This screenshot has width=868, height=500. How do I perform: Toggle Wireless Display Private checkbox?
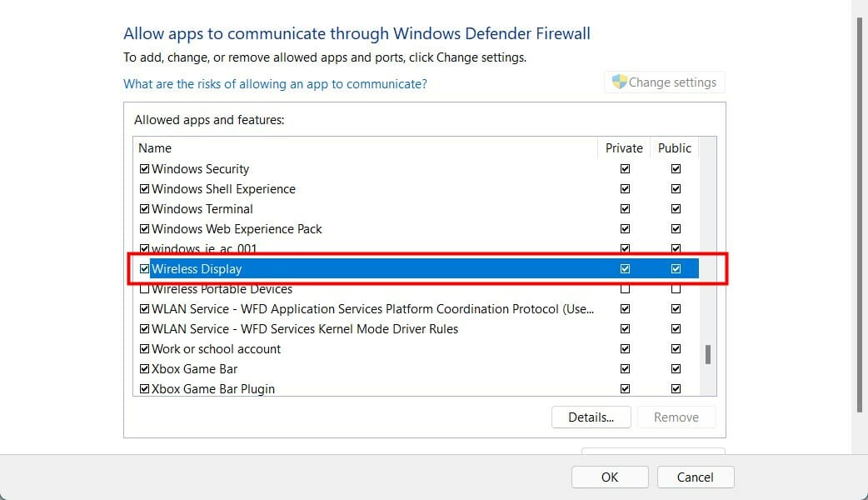[x=625, y=269]
